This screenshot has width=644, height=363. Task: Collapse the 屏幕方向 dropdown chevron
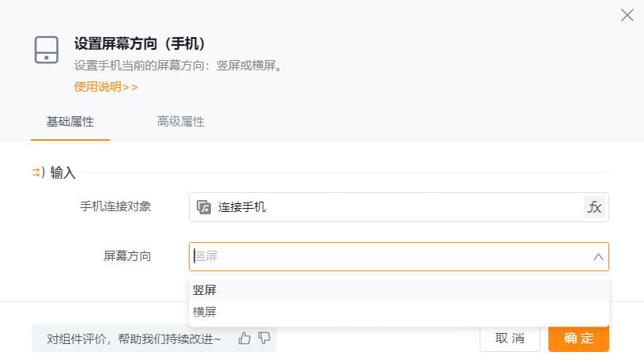(x=598, y=257)
